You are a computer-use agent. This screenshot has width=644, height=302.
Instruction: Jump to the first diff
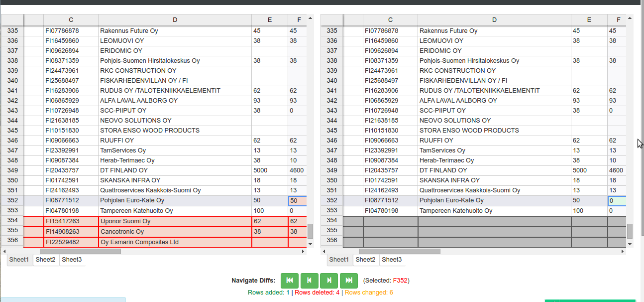290,281
